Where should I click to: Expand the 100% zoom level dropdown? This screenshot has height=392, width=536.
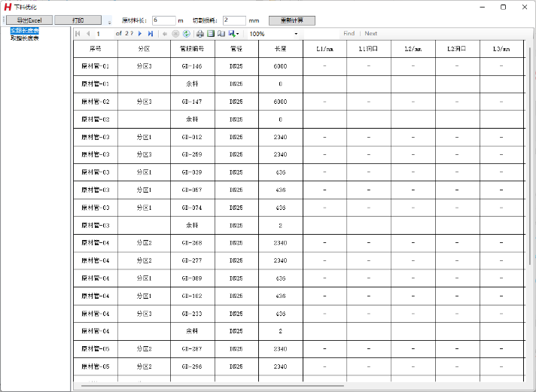coord(296,34)
